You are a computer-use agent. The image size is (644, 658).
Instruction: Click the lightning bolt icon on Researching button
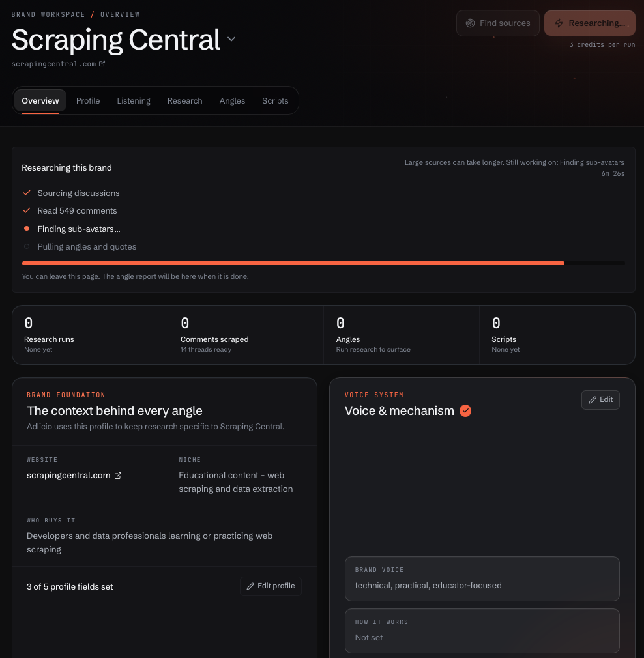559,23
